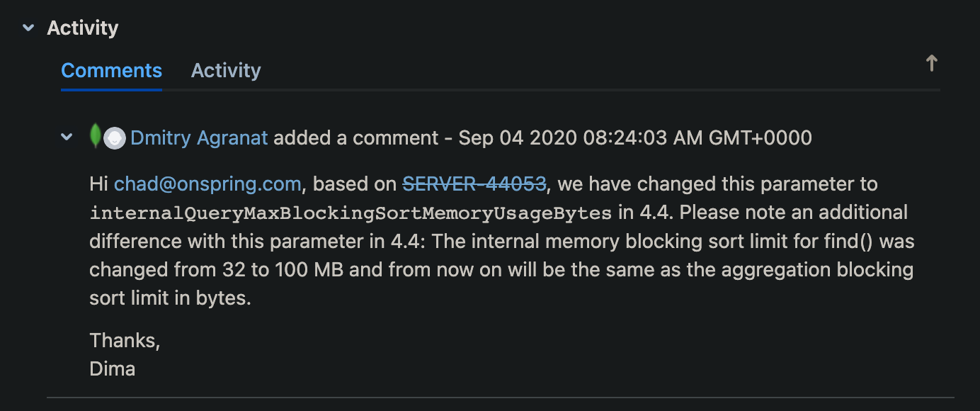Collapse the Activity section chevron
This screenshot has height=411, width=980.
coord(28,28)
